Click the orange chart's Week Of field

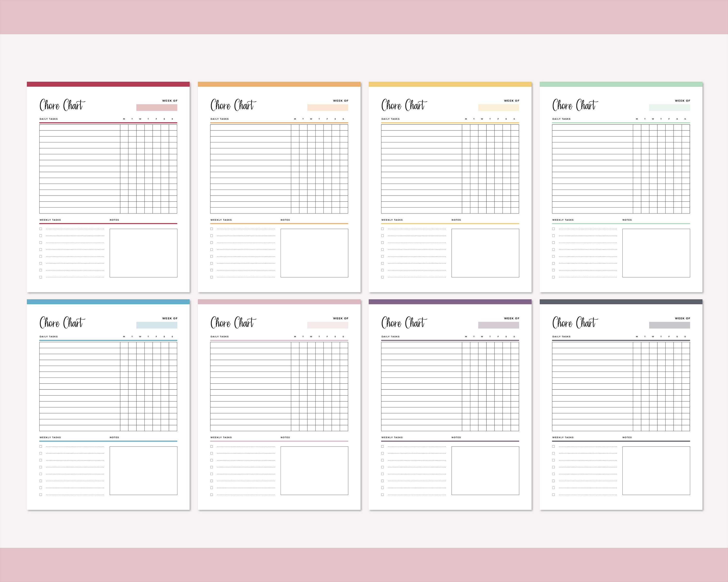coord(328,108)
